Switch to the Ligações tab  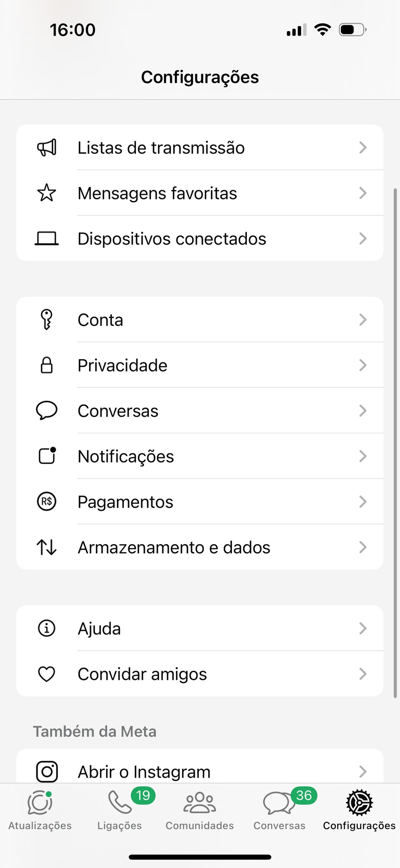point(120,810)
